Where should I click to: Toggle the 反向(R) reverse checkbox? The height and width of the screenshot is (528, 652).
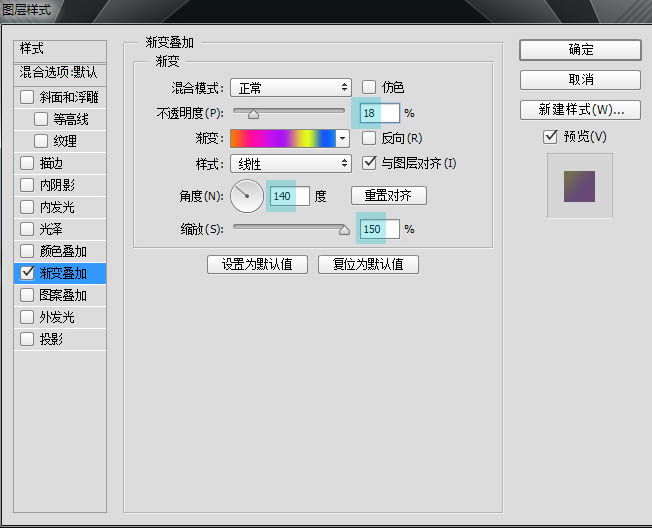pos(369,138)
